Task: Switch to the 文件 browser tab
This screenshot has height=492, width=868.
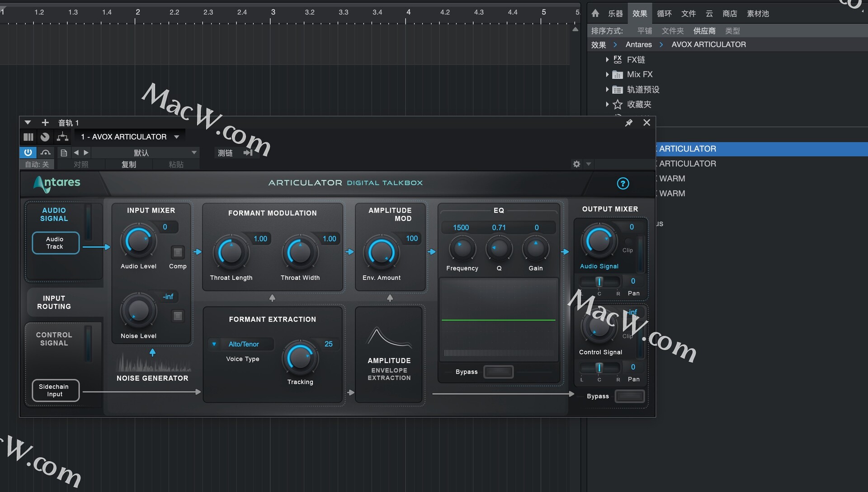Action: tap(689, 14)
